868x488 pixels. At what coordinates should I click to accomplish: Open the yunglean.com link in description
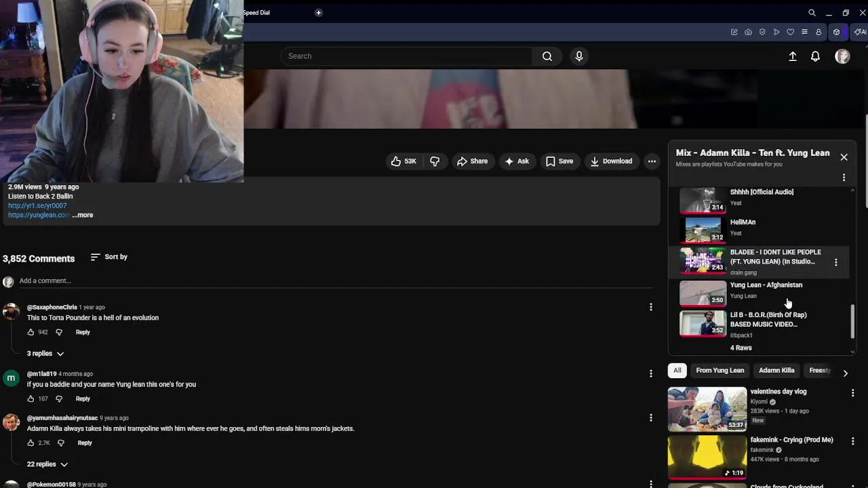click(39, 215)
